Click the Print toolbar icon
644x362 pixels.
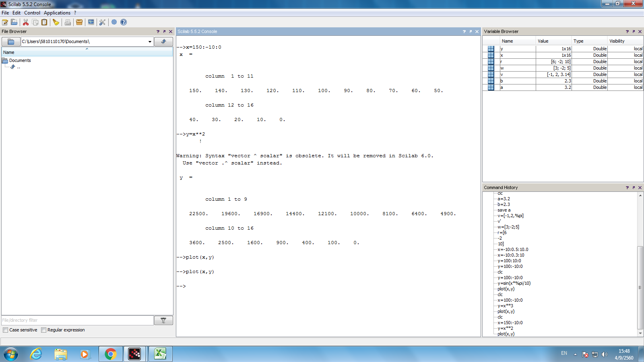[68, 22]
